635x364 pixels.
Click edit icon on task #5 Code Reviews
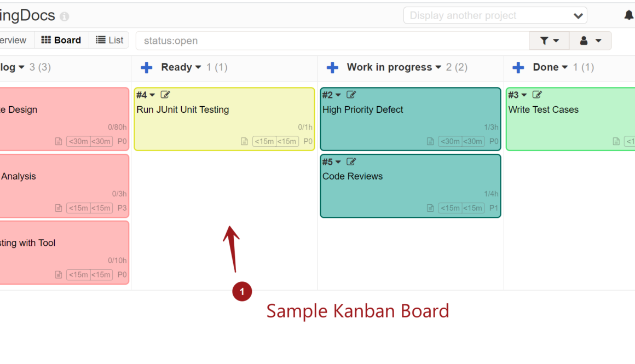pyautogui.click(x=351, y=161)
